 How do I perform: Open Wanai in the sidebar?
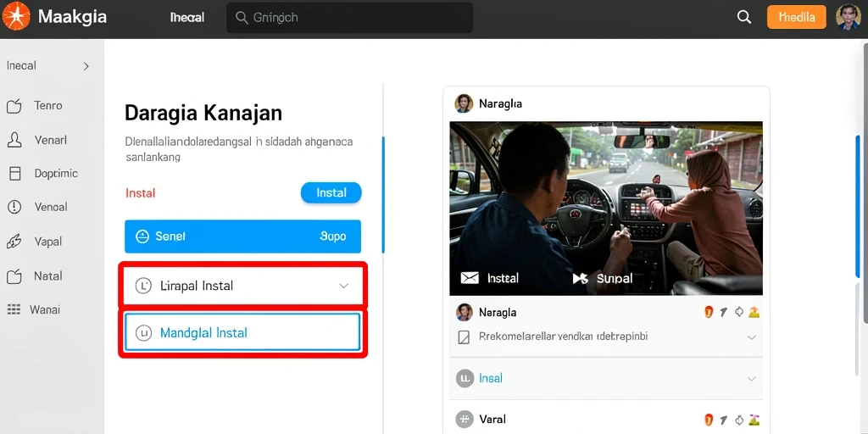click(x=45, y=309)
